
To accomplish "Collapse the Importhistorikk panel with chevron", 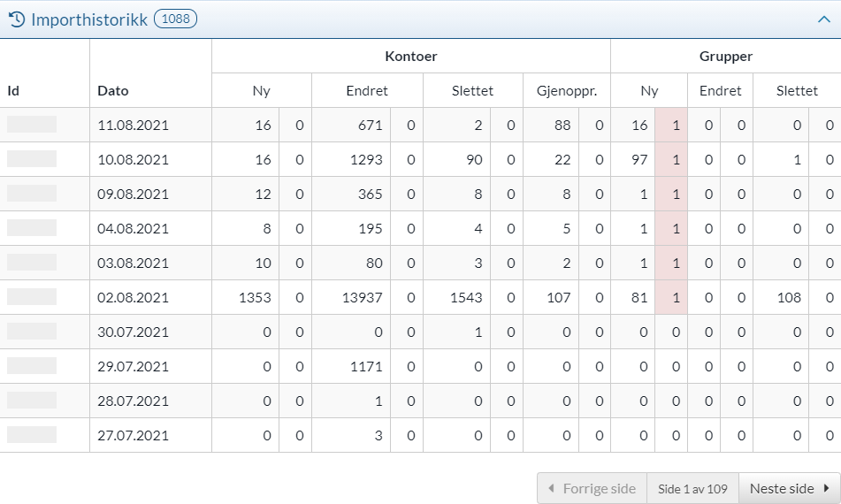I will [823, 19].
